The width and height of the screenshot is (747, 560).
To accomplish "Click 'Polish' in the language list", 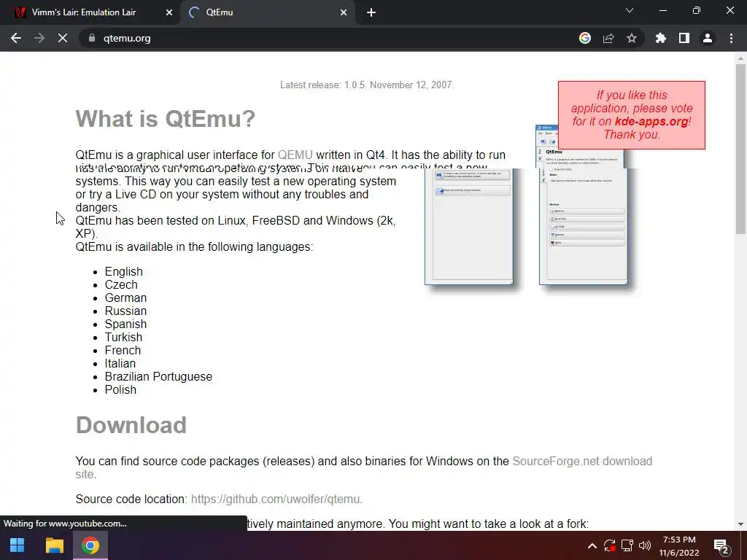I will click(x=120, y=389).
